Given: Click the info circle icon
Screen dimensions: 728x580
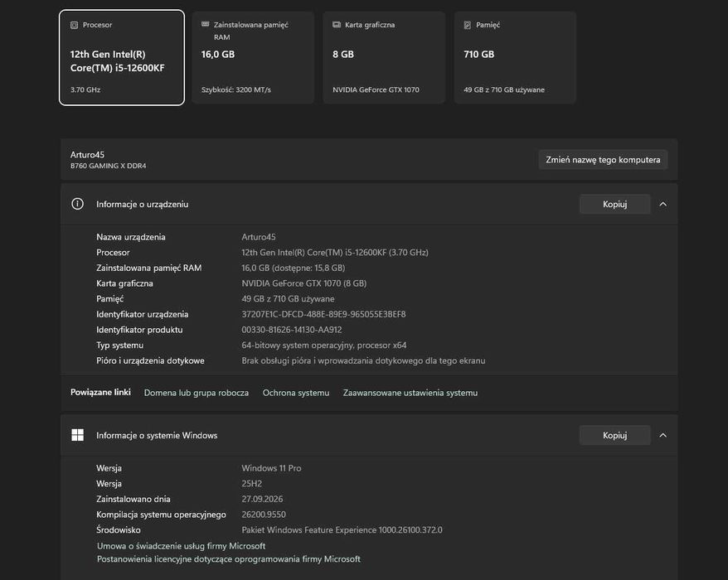Looking at the screenshot, I should point(78,204).
